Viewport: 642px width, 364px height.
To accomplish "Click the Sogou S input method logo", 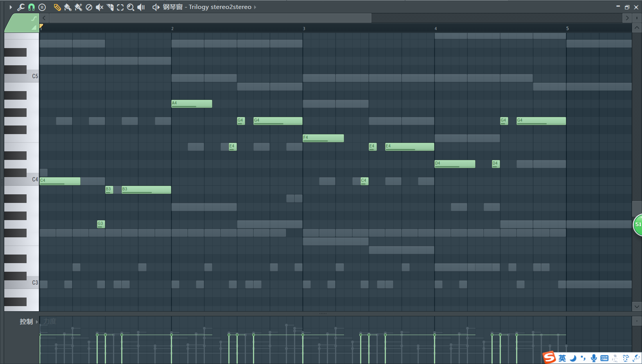I will click(x=549, y=357).
